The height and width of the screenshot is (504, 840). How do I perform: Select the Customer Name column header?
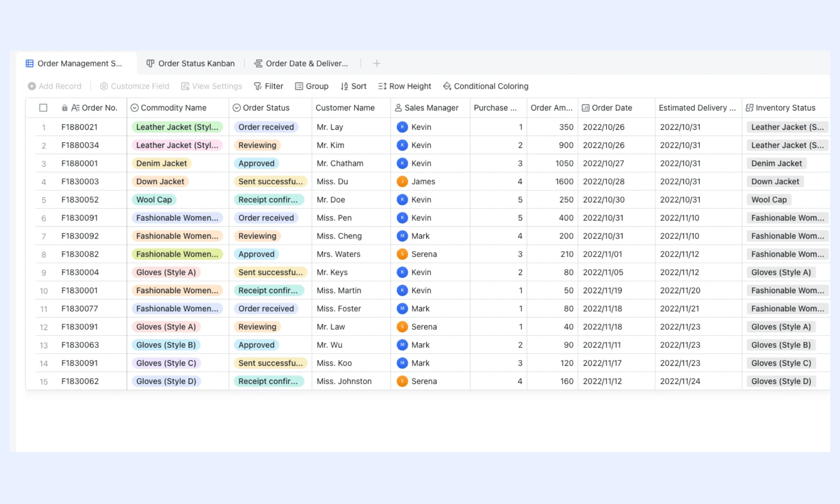coord(351,108)
